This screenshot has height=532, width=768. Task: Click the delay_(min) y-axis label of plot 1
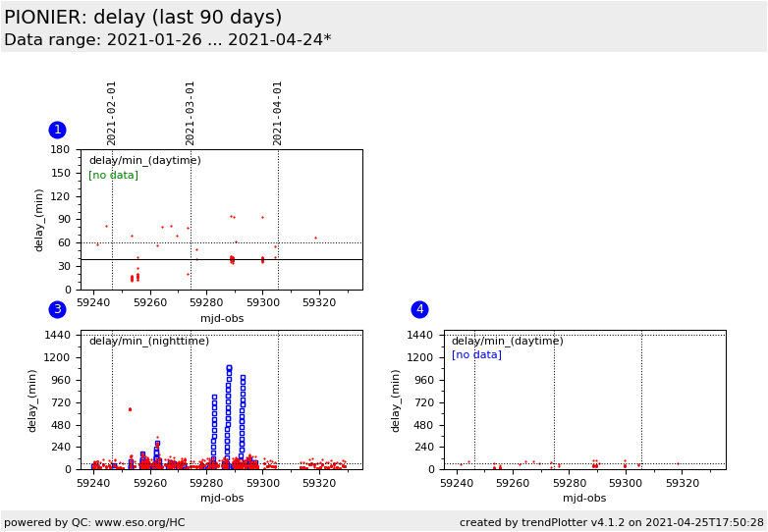(40, 220)
